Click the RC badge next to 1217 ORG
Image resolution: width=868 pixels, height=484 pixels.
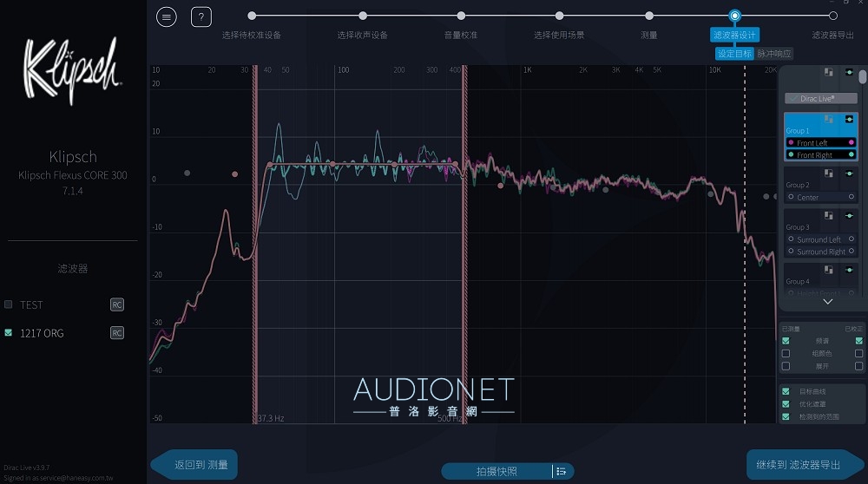117,333
